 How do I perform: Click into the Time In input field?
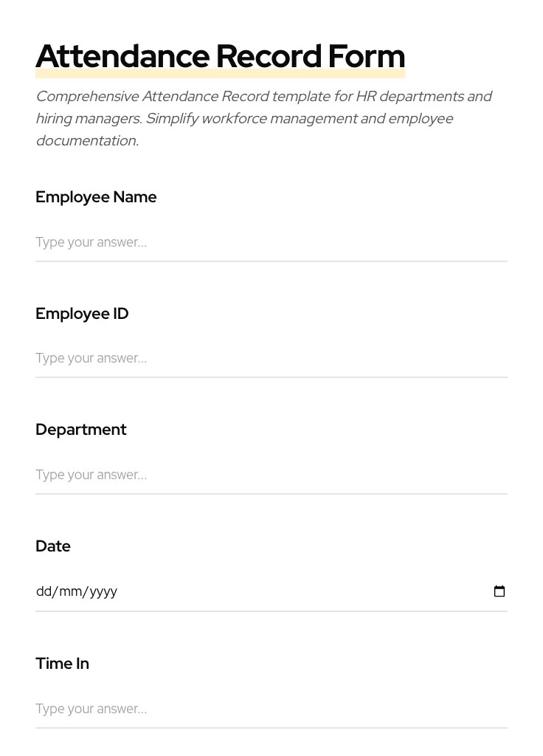[x=271, y=709]
